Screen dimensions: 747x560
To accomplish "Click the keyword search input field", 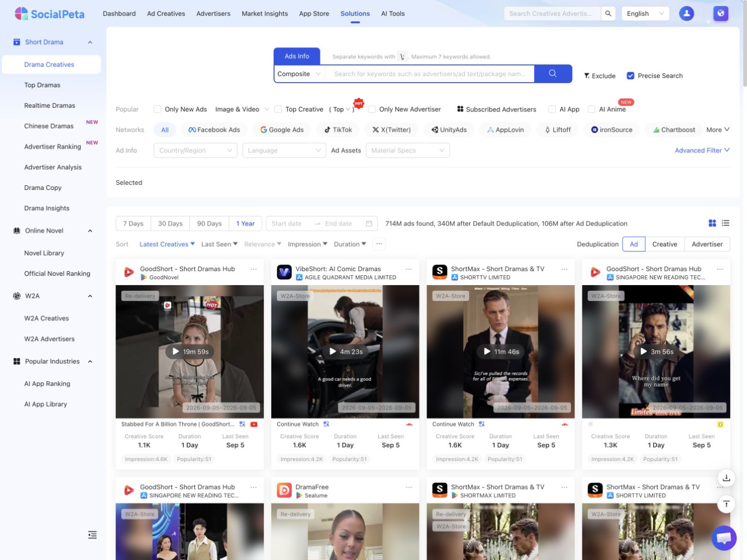I will click(x=430, y=74).
